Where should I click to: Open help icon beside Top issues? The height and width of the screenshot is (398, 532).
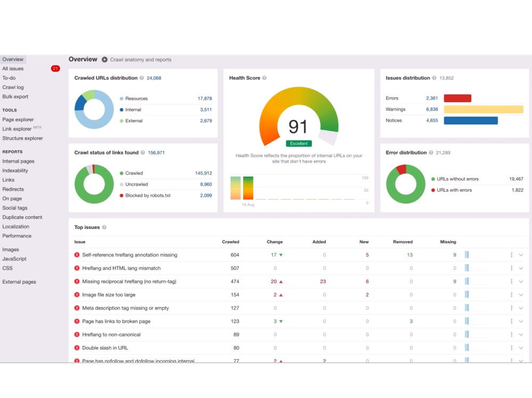click(104, 227)
